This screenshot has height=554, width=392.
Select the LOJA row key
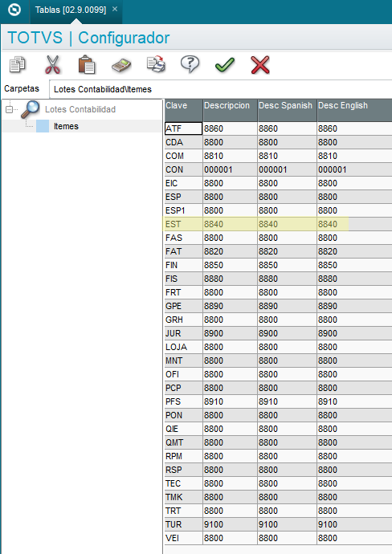[x=183, y=347]
